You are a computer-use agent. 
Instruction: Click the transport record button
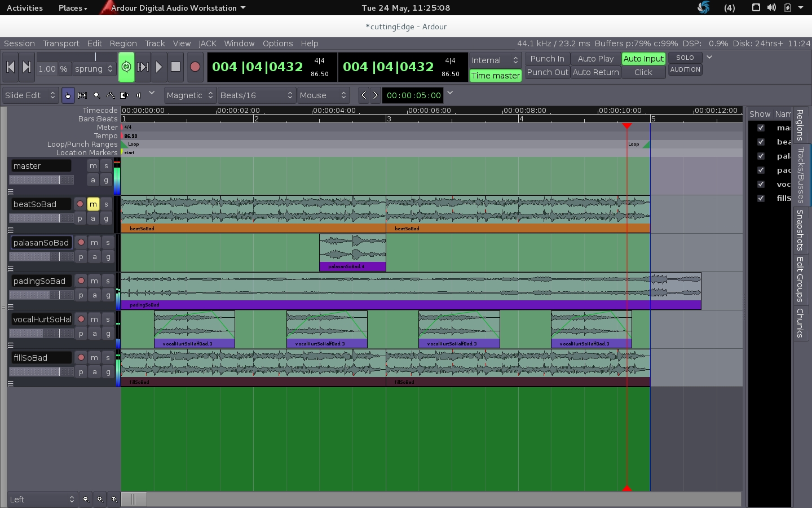(x=195, y=67)
